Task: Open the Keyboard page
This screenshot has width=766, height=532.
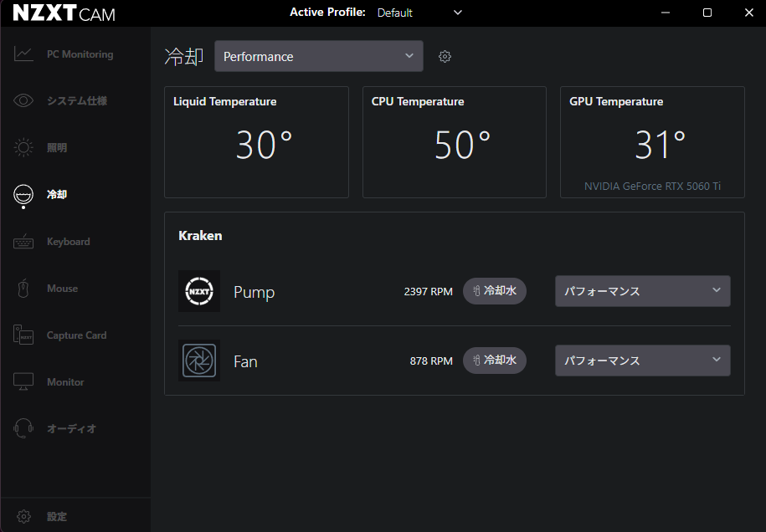Action: pos(75,241)
